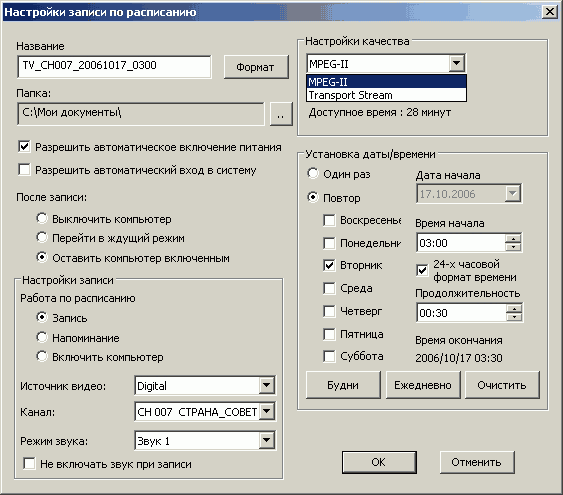This screenshot has width=563, height=495.
Task: Check the Воскресенье checkbox
Action: [329, 220]
